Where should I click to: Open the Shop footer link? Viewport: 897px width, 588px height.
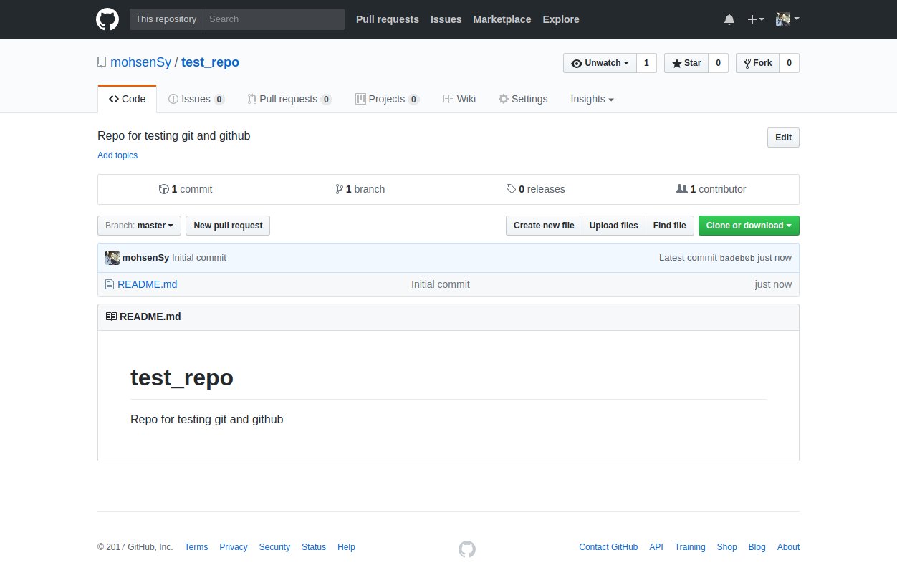726,547
